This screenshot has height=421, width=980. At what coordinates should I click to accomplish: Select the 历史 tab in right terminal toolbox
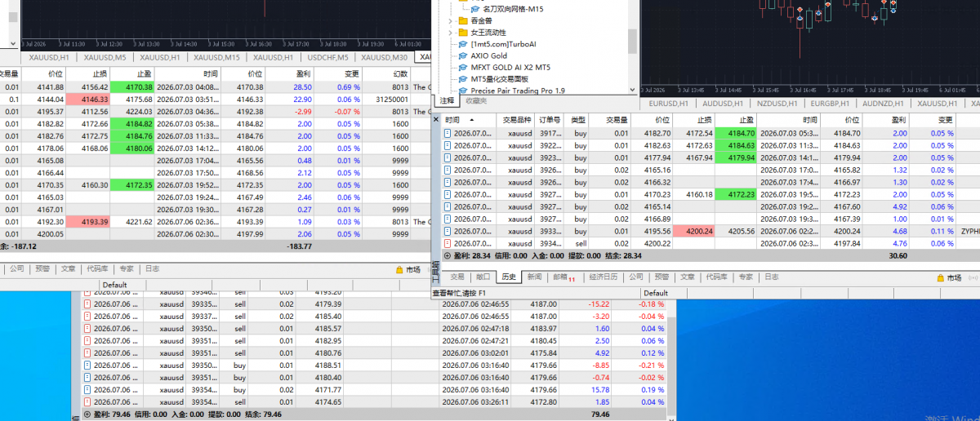tap(509, 277)
